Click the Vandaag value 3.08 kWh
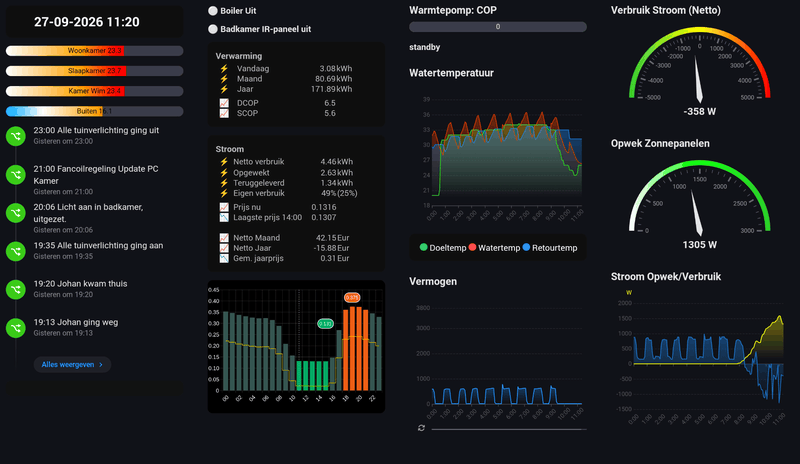The image size is (800, 464). pyautogui.click(x=336, y=68)
